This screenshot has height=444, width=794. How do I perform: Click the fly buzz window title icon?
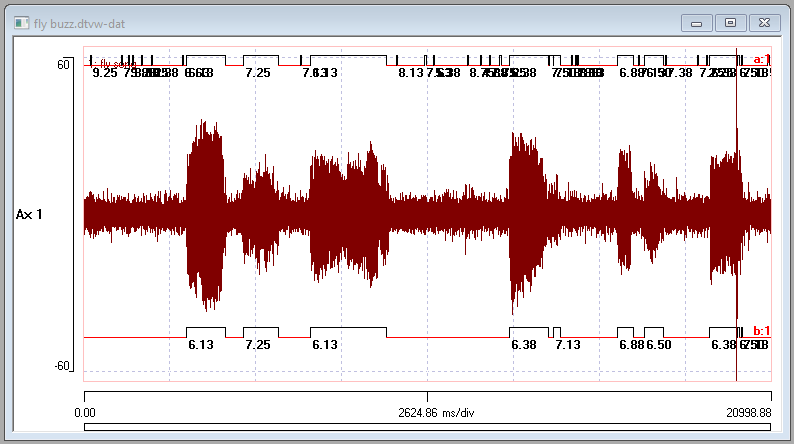(21, 23)
